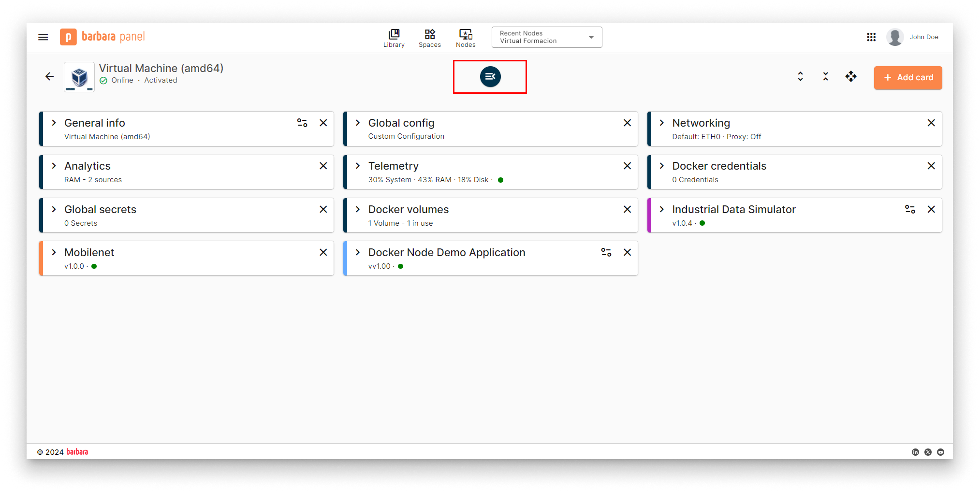The height and width of the screenshot is (491, 980).
Task: Open the Spaces panel
Action: pos(429,38)
